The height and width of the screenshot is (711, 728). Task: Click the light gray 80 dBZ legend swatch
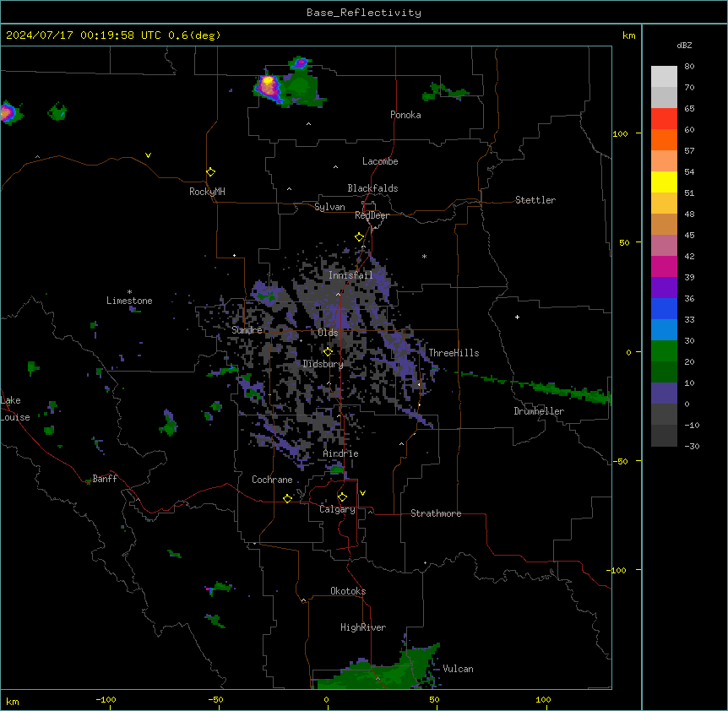point(664,77)
